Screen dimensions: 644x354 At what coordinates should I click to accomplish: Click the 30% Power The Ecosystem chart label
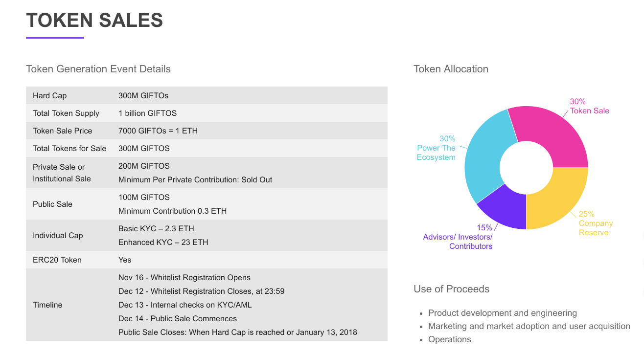coord(436,148)
